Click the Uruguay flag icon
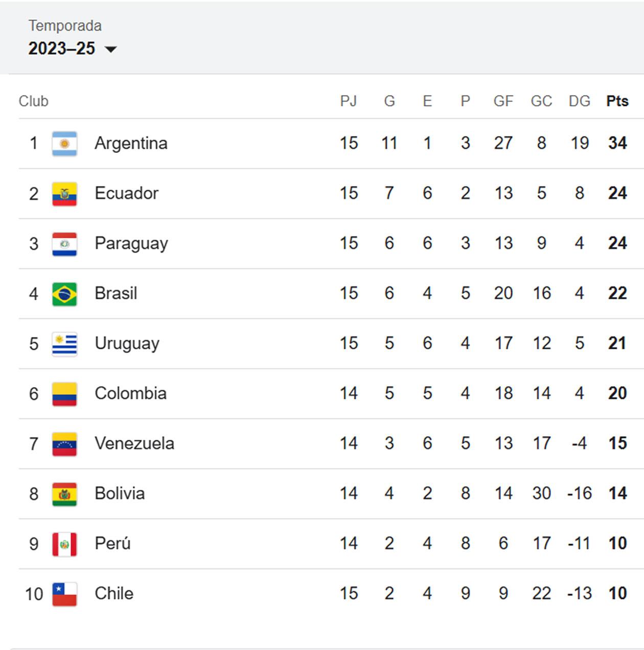The image size is (644, 650). coord(63,344)
